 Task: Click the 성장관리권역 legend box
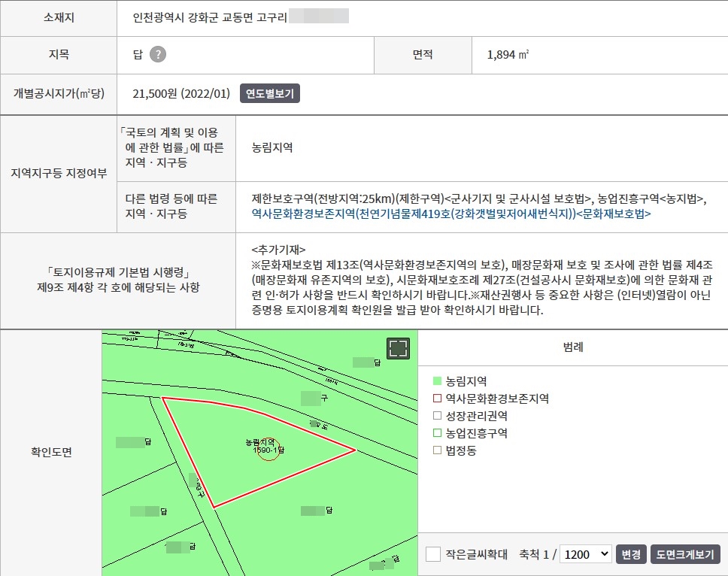click(438, 416)
